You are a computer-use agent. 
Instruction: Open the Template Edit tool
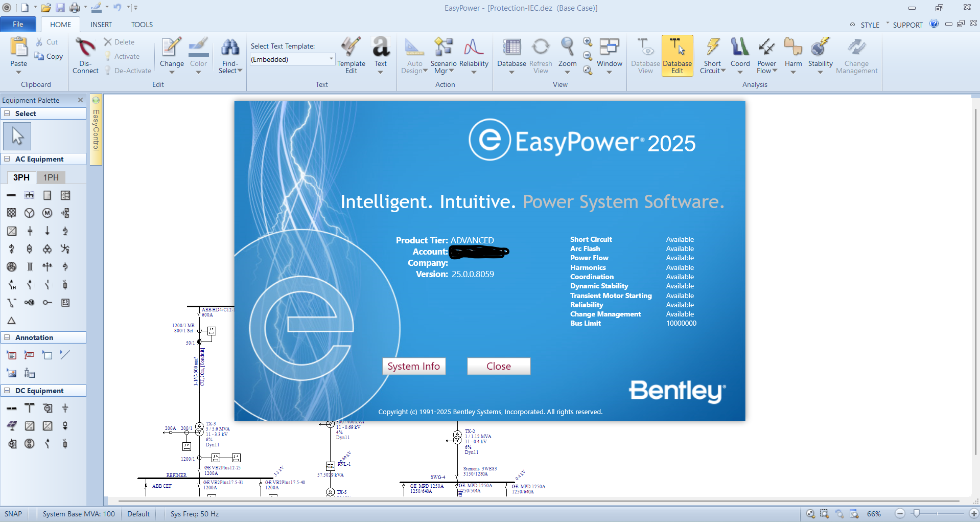(351, 48)
